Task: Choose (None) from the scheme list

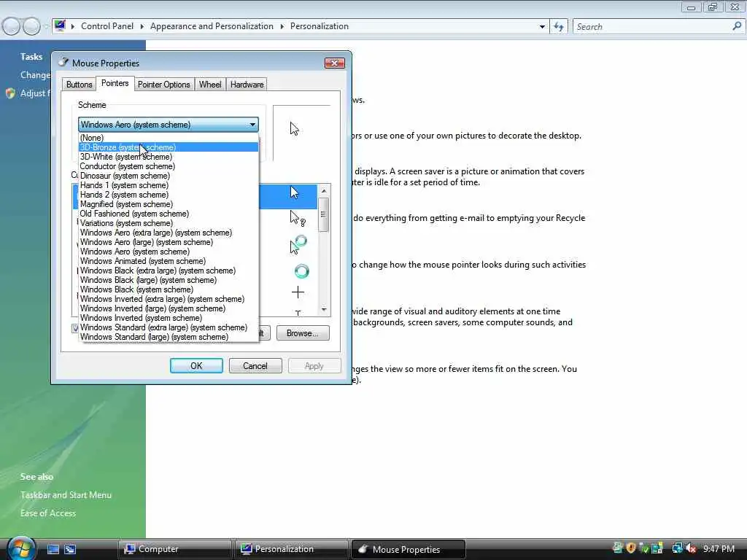Action: pyautogui.click(x=169, y=138)
